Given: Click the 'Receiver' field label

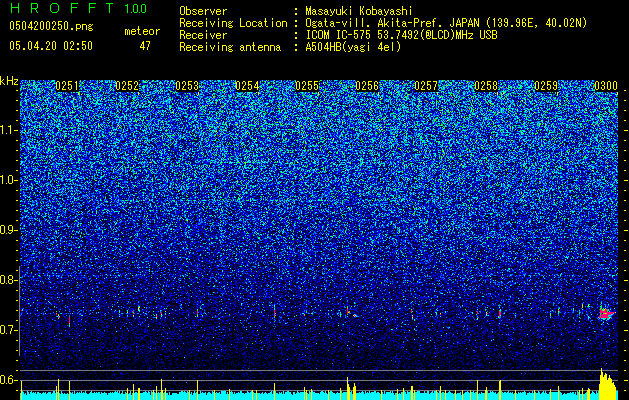Looking at the screenshot, I should pos(203,35).
